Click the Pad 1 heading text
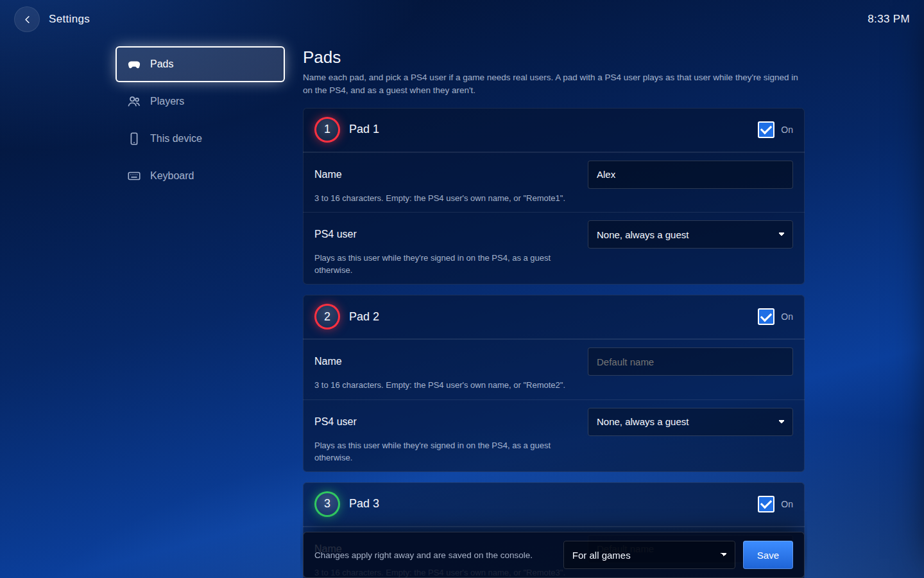This screenshot has height=578, width=924. 364,129
